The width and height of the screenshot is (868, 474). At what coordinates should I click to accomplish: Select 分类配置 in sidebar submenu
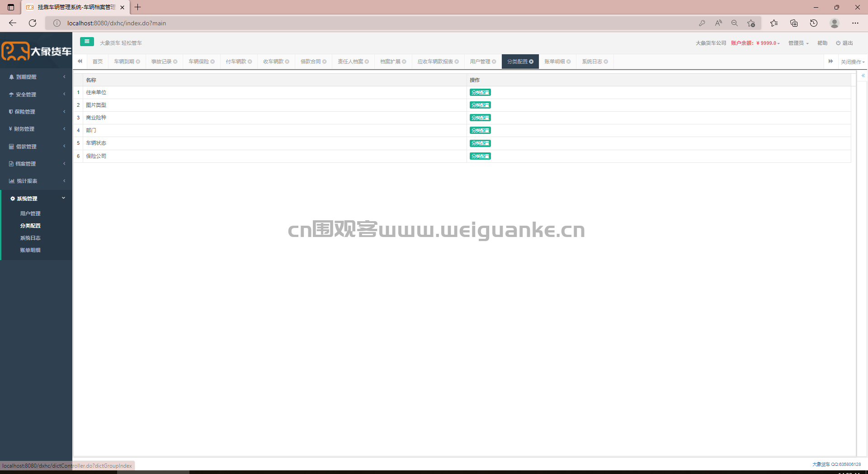(30, 226)
